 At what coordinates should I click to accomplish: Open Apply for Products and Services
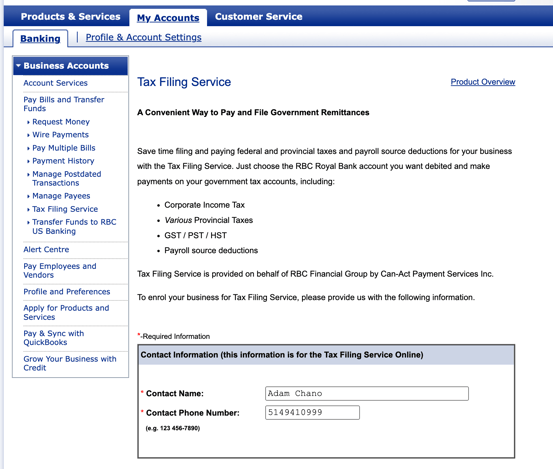coord(66,312)
